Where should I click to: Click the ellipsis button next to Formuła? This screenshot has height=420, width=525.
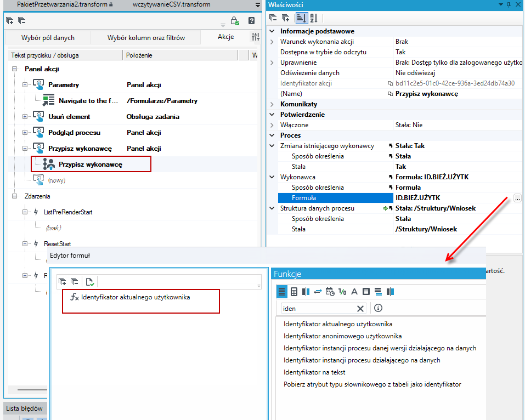(517, 198)
